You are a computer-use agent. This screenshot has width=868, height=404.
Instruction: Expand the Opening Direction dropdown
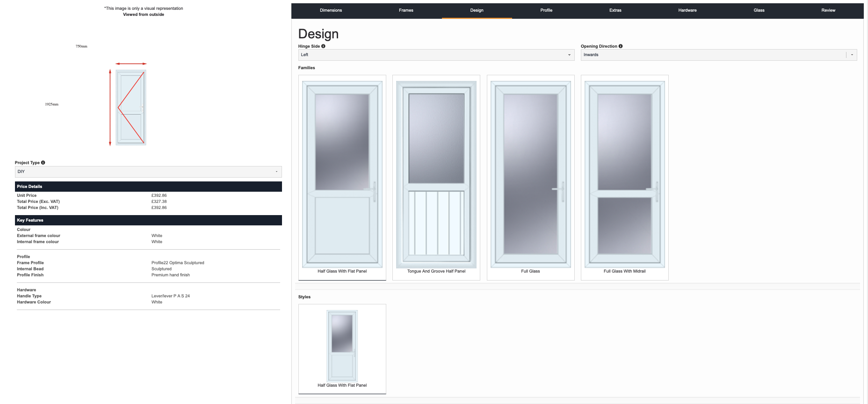pyautogui.click(x=718, y=55)
